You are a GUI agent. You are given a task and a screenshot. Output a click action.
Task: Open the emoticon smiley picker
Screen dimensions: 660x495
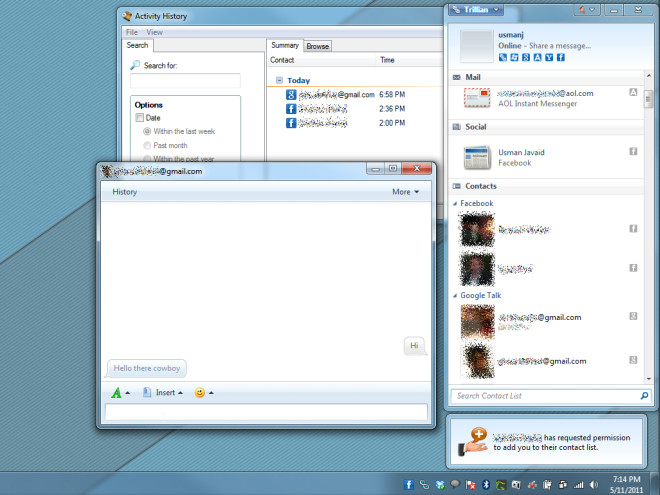tap(204, 393)
